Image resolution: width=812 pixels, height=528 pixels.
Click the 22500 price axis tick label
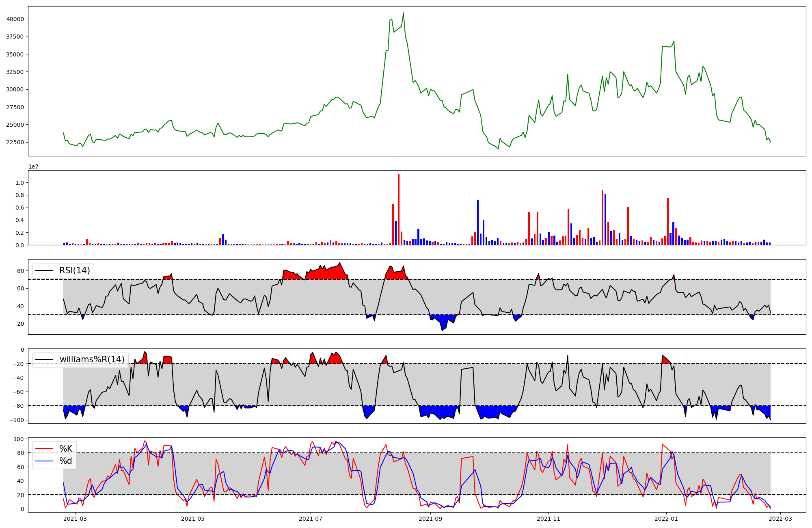15,143
